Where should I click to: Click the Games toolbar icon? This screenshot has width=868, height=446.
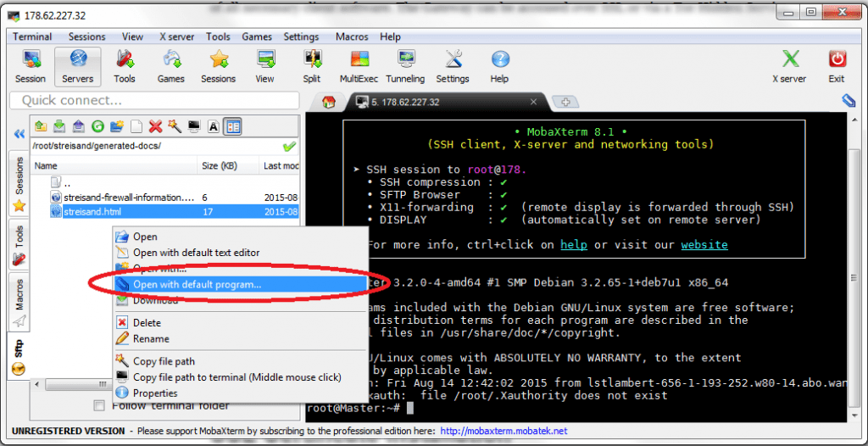pyautogui.click(x=171, y=67)
